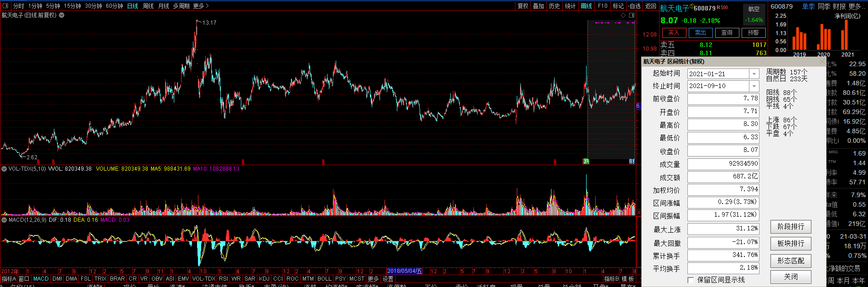Click the red 买入 buy button
Screen dimensions: 868x287
[674, 32]
